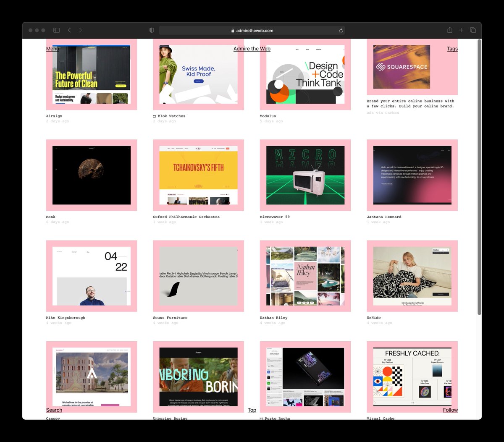Screen dimensions: 504x442
Task: Open the Tags link
Action: tap(452, 49)
